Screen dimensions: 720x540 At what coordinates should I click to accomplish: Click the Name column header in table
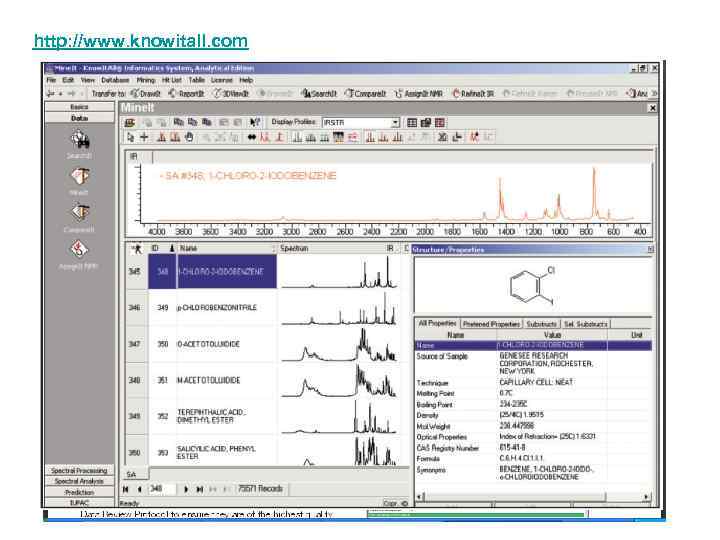(226, 248)
